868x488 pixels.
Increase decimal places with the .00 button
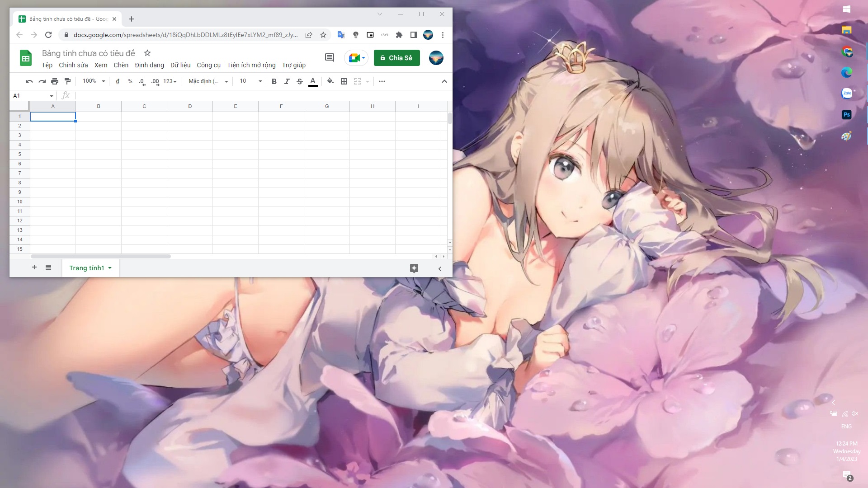click(155, 82)
